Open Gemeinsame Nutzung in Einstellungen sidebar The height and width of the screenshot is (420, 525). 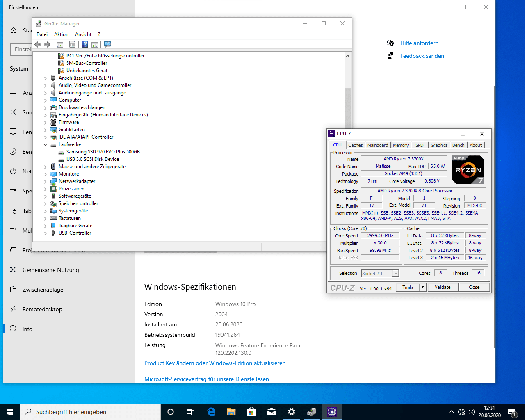pyautogui.click(x=69, y=270)
